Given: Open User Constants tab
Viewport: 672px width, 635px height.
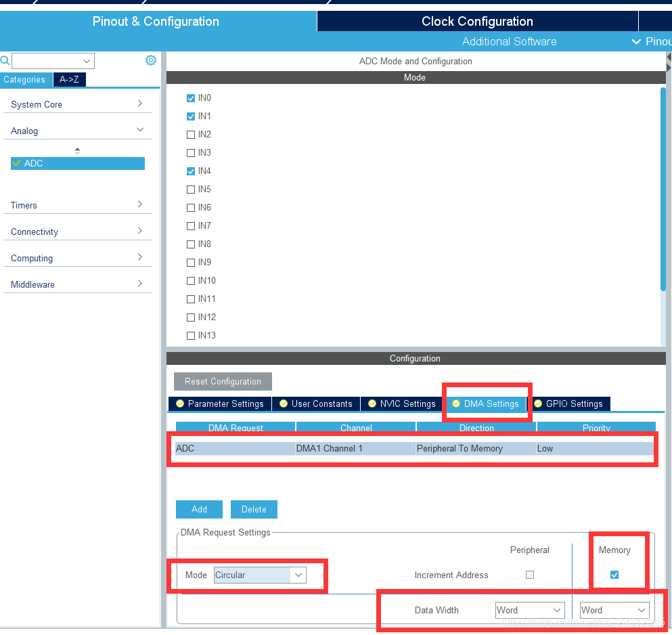Looking at the screenshot, I should point(316,404).
